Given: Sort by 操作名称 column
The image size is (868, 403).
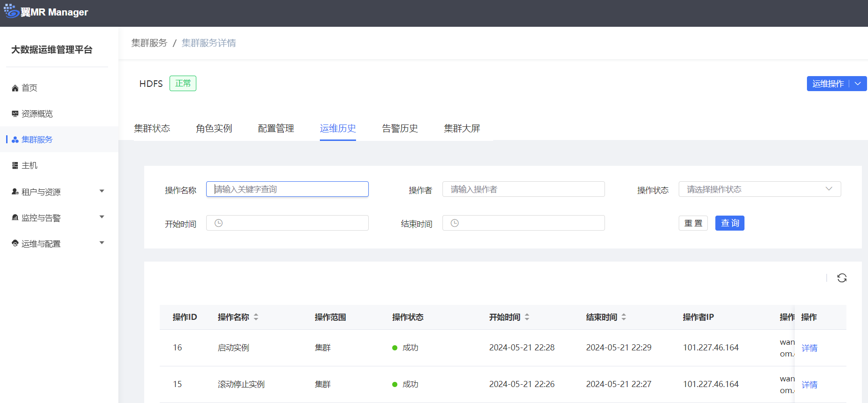Looking at the screenshot, I should (256, 317).
